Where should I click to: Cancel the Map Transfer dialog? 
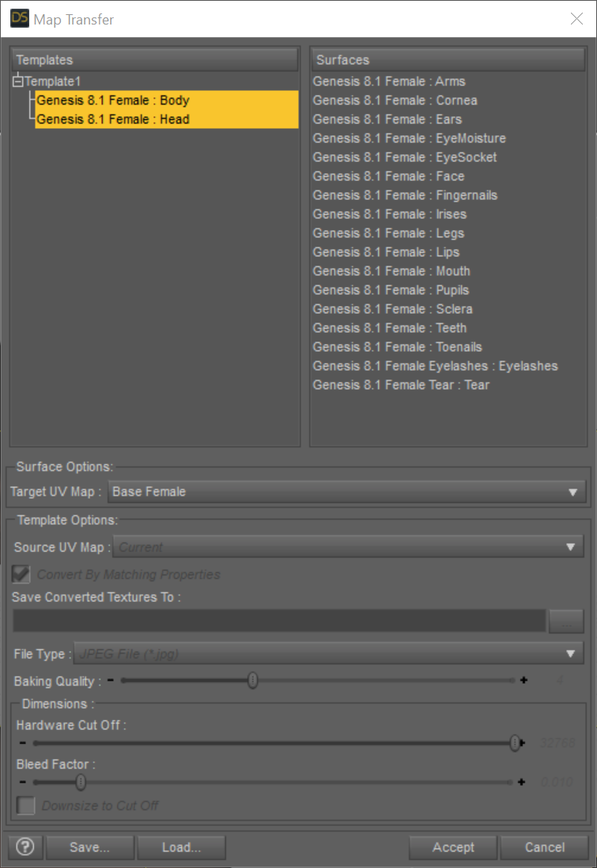coord(544,847)
